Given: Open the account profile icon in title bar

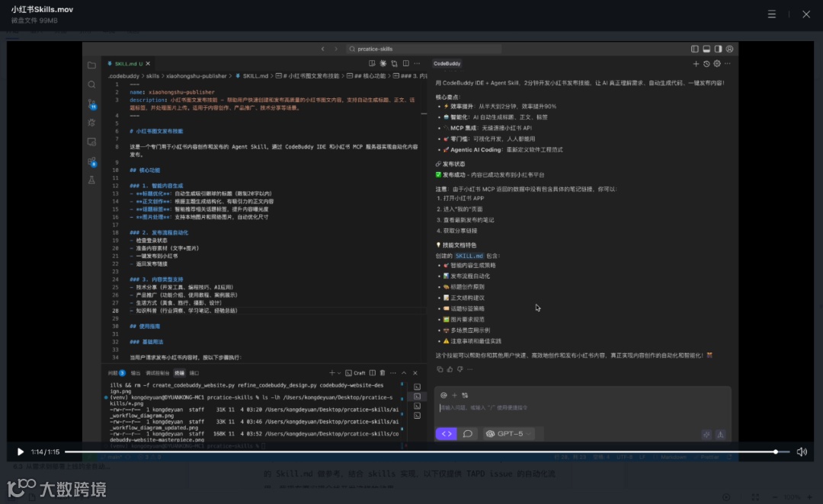Looking at the screenshot, I should tap(729, 49).
